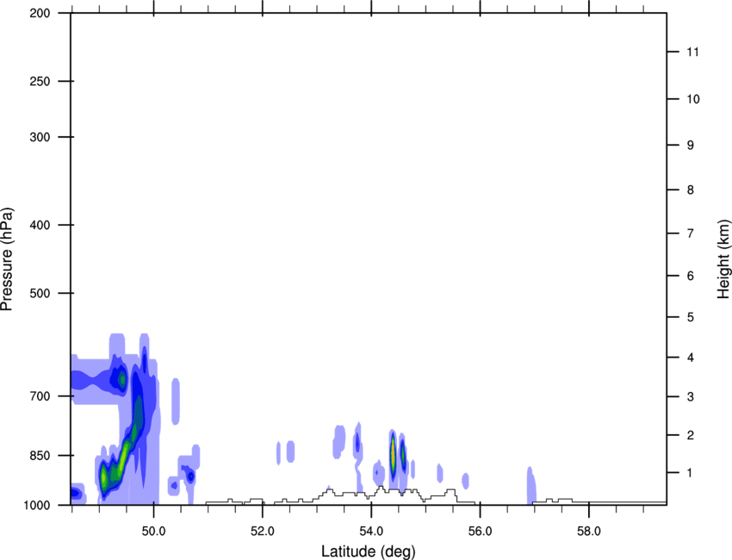This screenshot has width=732, height=560.
Task: Click the 58.0 latitude tick label
Action: 589,532
